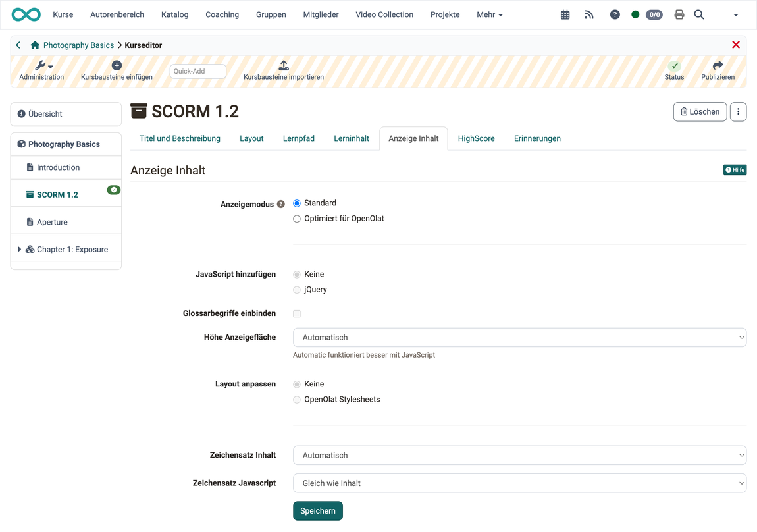
Task: Select Übersicht in the sidebar
Action: (x=66, y=114)
